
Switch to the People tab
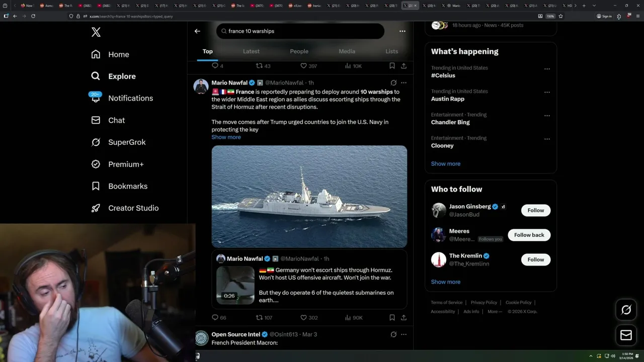299,51
